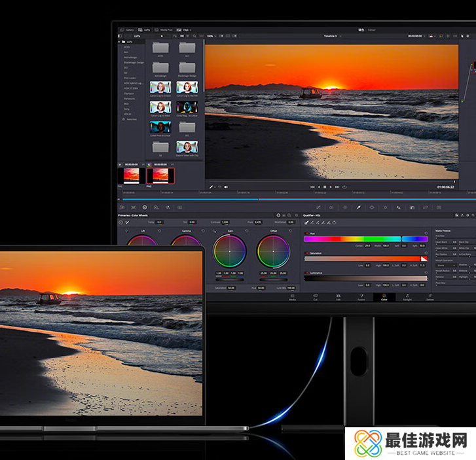Open the viewer zoom percentage dropdown
Screen dimensions: 476x460
pyautogui.click(x=211, y=36)
